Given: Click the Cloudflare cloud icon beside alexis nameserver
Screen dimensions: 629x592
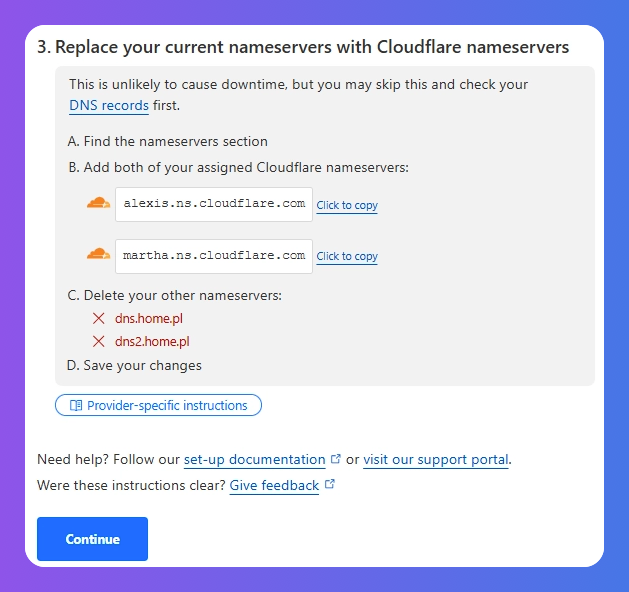Looking at the screenshot, I should coord(98,203).
